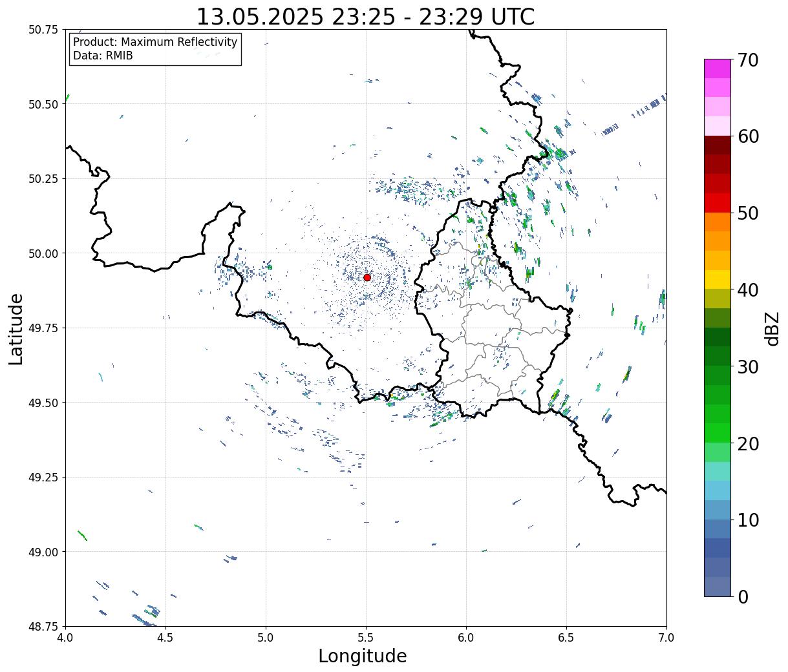The width and height of the screenshot is (788, 672).
Task: Click the red radar location marker
Action: pyautogui.click(x=367, y=277)
